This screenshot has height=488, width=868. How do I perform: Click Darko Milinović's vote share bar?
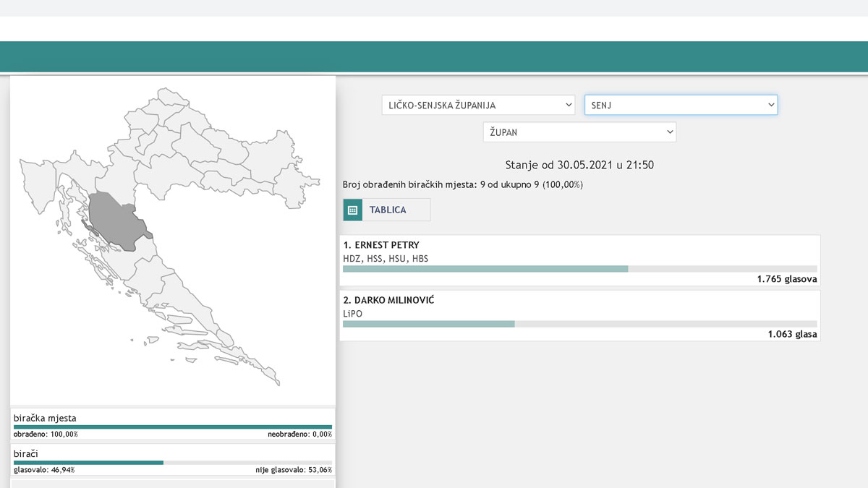pyautogui.click(x=429, y=324)
